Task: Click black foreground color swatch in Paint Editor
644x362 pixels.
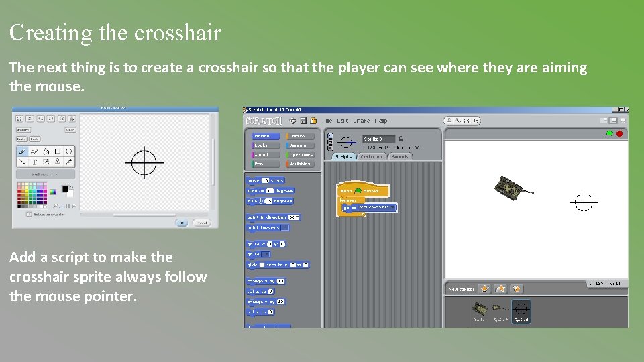Action: (65, 189)
